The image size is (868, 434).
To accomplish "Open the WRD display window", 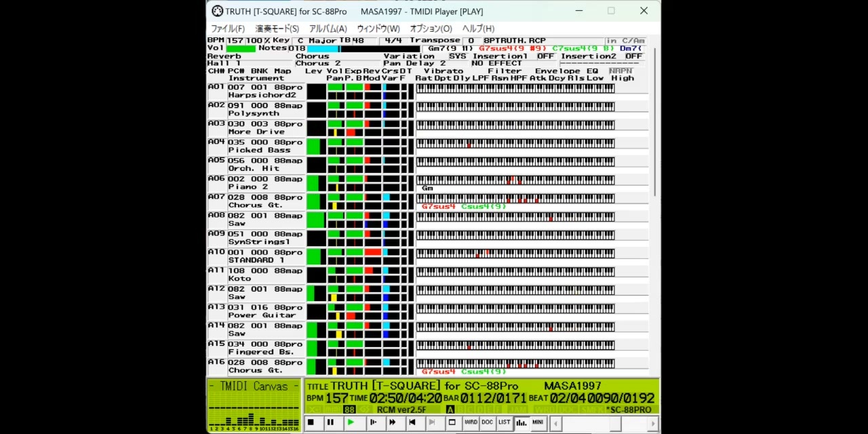I will (x=471, y=422).
